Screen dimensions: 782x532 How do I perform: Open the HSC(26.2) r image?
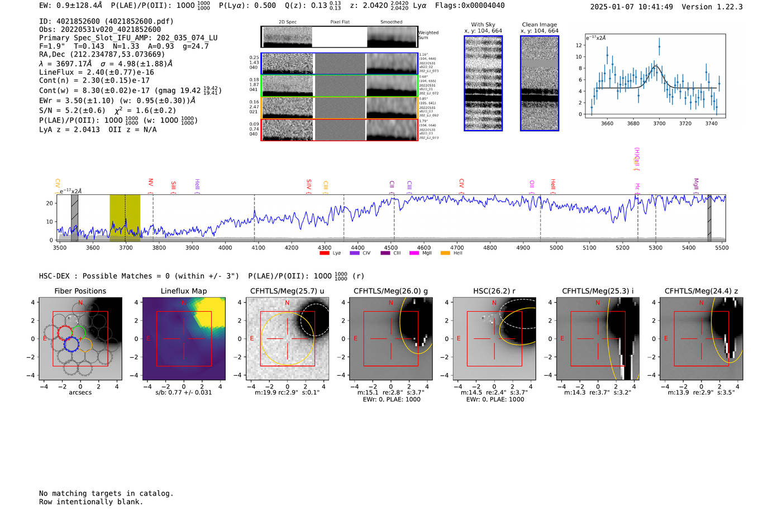point(494,338)
